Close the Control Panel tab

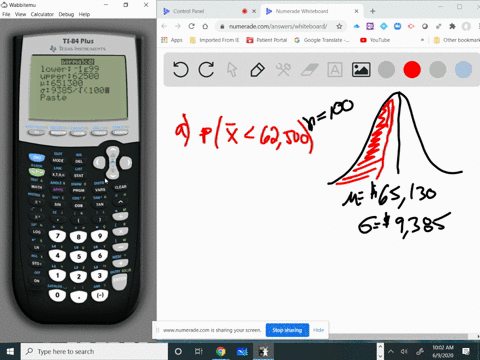click(254, 11)
